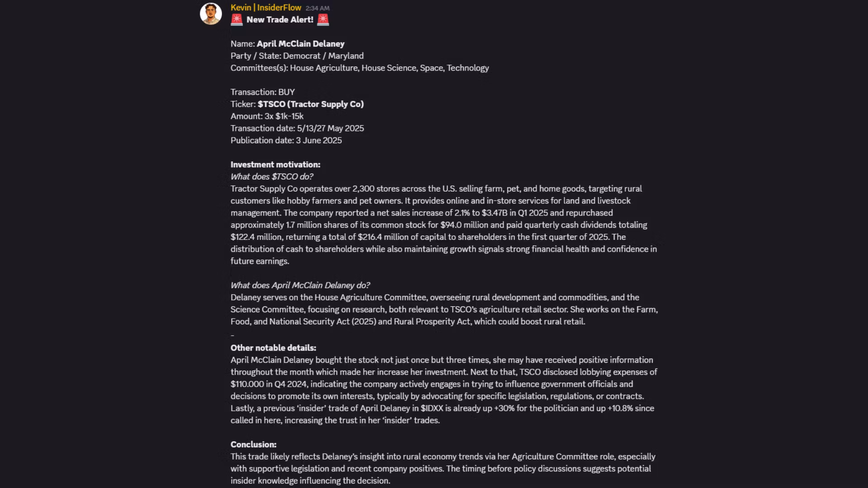Click the Conclusion: heading
This screenshot has width=868, height=488.
pos(254,445)
